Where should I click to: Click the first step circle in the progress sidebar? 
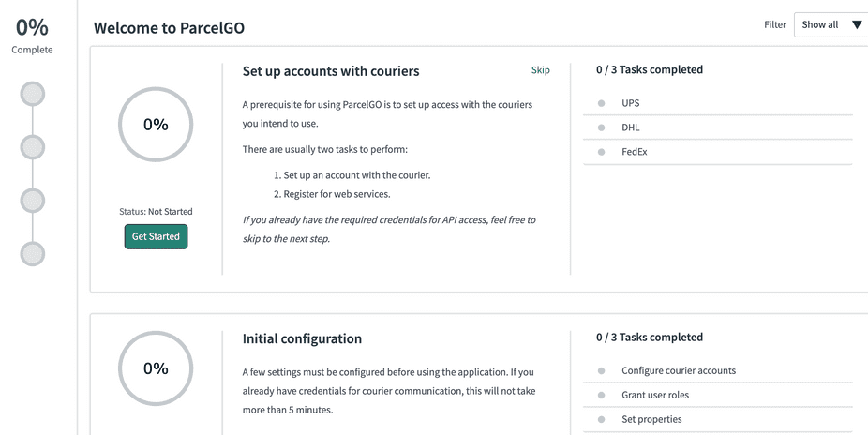pos(33,94)
